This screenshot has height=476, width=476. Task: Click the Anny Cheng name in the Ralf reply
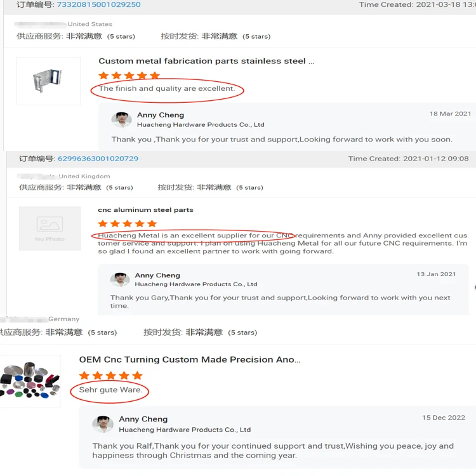pos(143,419)
